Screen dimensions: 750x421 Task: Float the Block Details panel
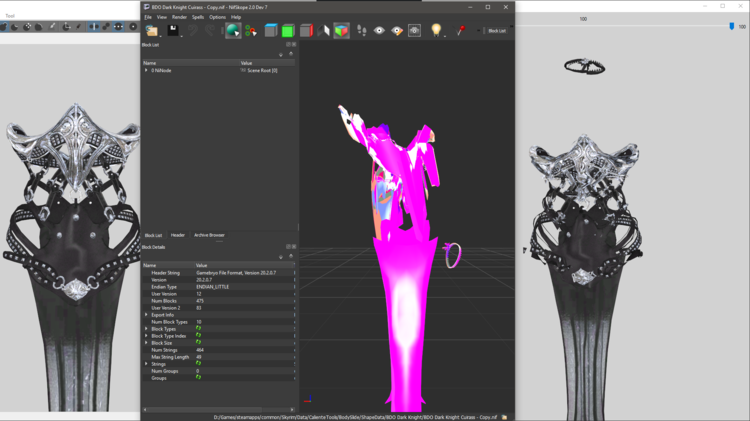point(288,247)
